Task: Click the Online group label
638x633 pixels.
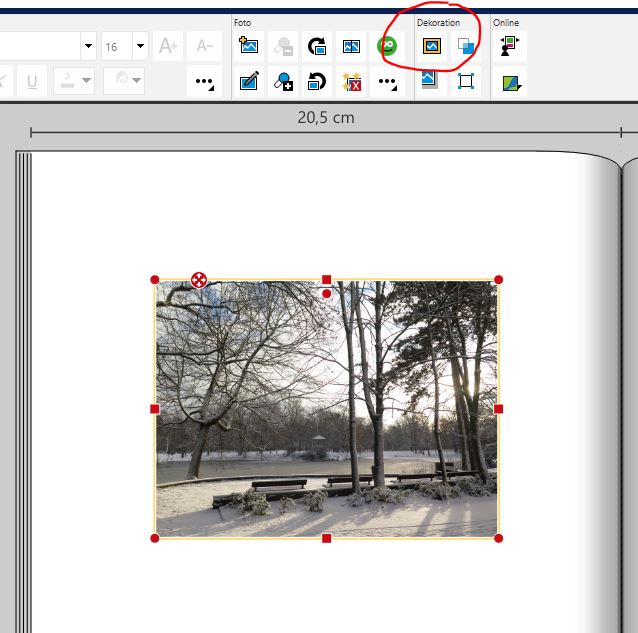Action: 506,23
